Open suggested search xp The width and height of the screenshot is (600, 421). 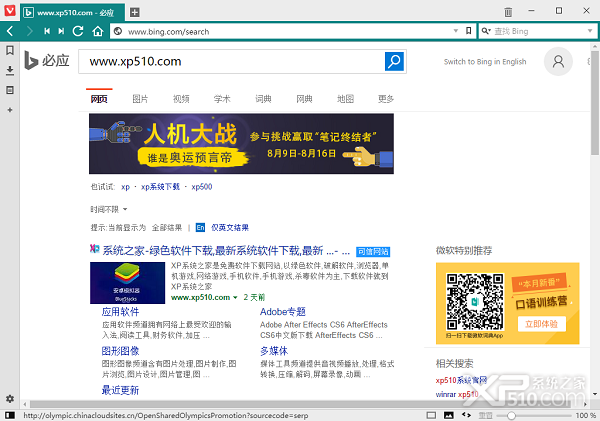(126, 187)
